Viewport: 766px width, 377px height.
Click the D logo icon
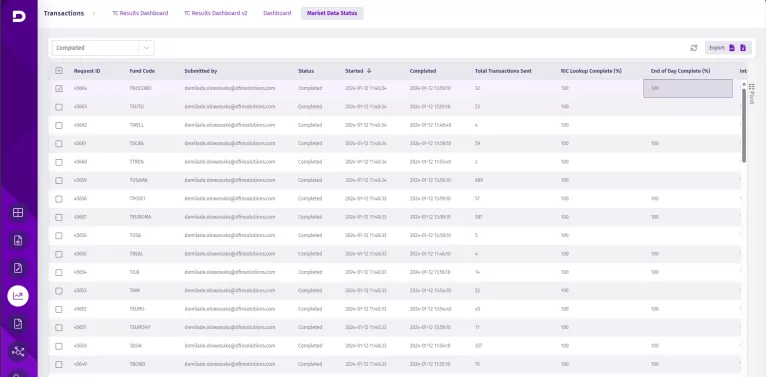[x=19, y=16]
